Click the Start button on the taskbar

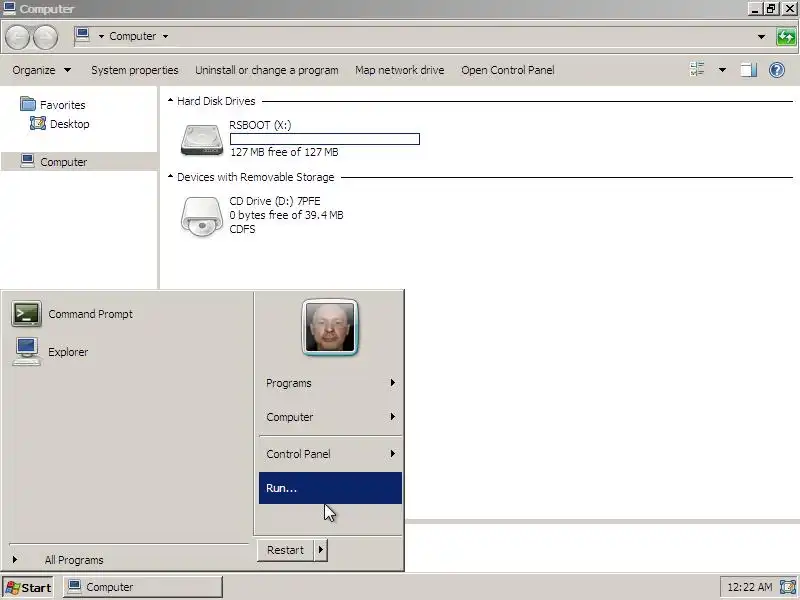[28, 587]
